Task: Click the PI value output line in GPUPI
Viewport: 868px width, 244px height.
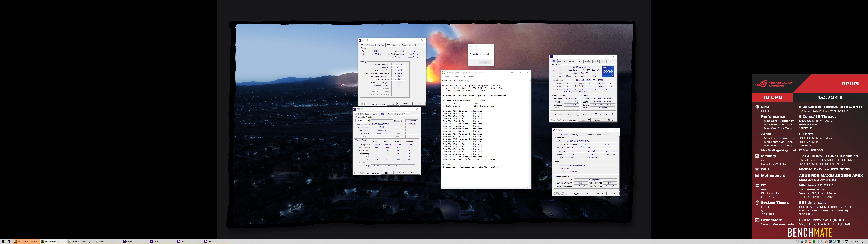Action: point(469,159)
